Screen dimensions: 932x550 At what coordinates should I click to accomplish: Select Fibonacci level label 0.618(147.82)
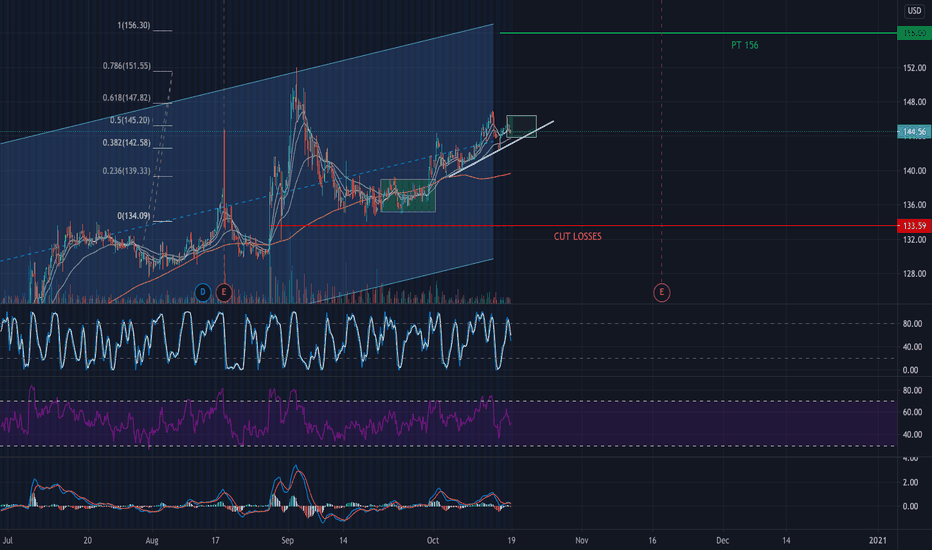pyautogui.click(x=127, y=98)
